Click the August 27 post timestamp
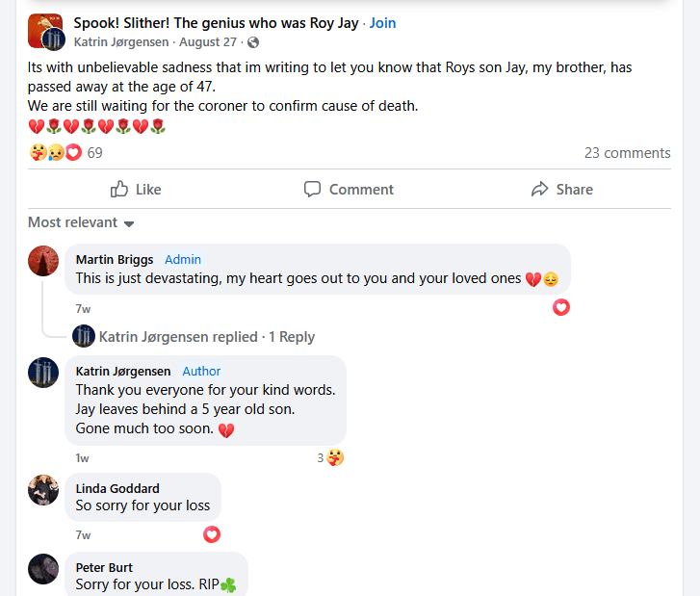This screenshot has height=596, width=700. click(207, 42)
